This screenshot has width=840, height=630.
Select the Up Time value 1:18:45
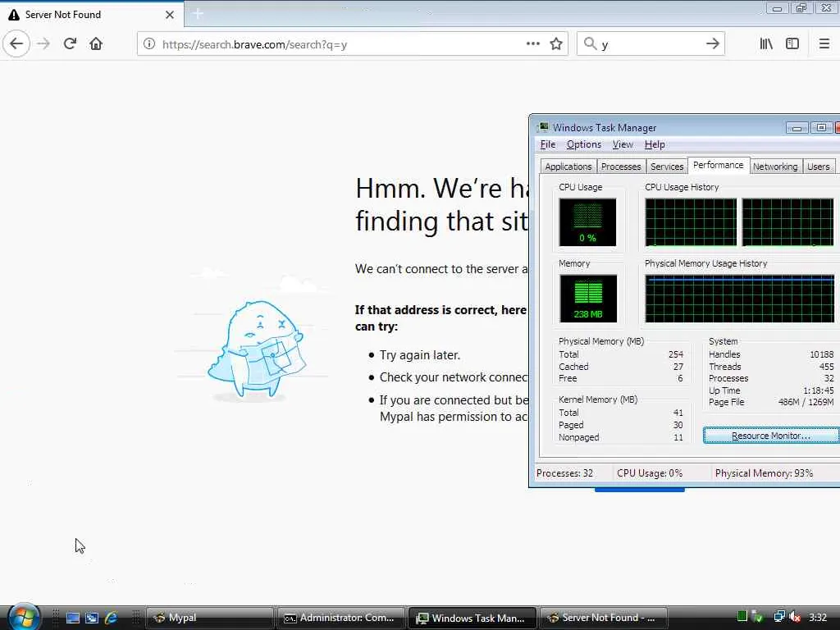(818, 390)
